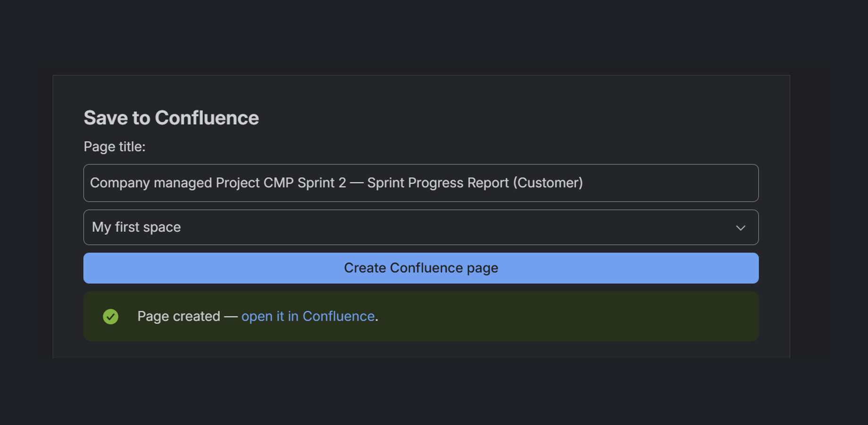Open the 'open it in Confluence' link
This screenshot has width=868, height=425.
point(308,316)
